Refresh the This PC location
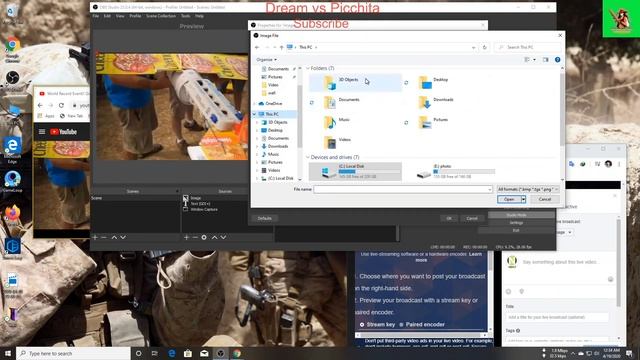Image resolution: width=640 pixels, height=360 pixels. coord(484,47)
